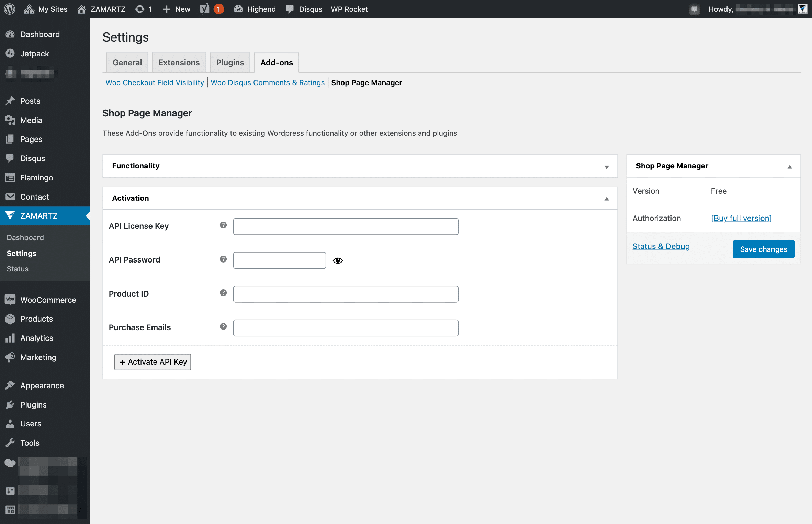Screen dimensions: 812x524
Task: Click the WordPress logo in the admin bar
Action: coord(9,9)
